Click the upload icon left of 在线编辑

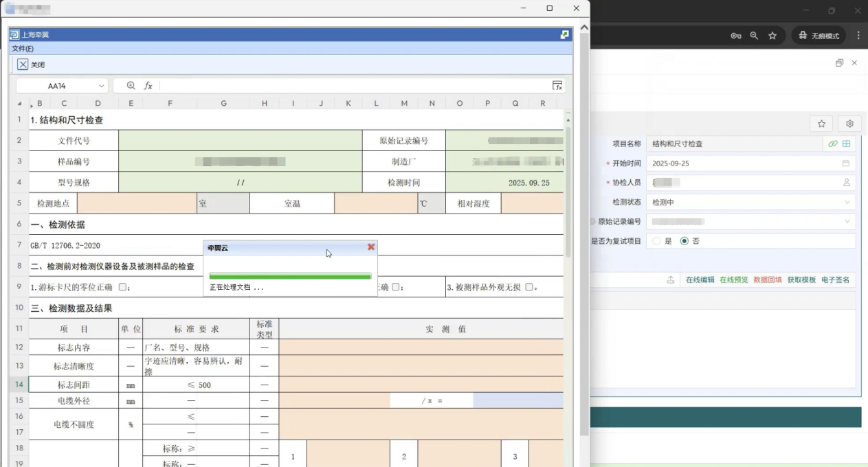(x=671, y=280)
